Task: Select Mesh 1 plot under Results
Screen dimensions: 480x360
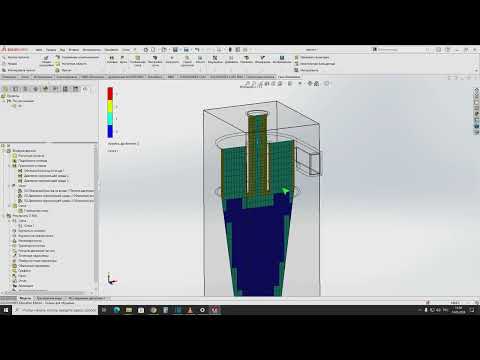Action: click(26, 226)
